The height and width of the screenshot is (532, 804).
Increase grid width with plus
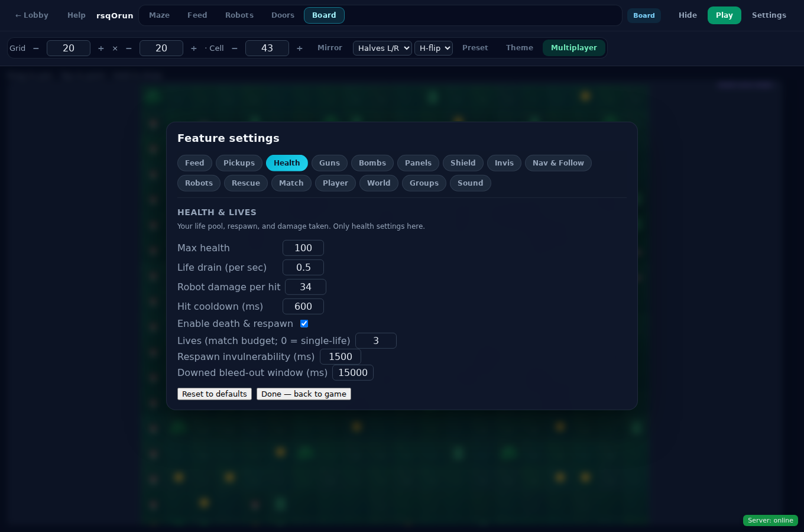(x=101, y=48)
